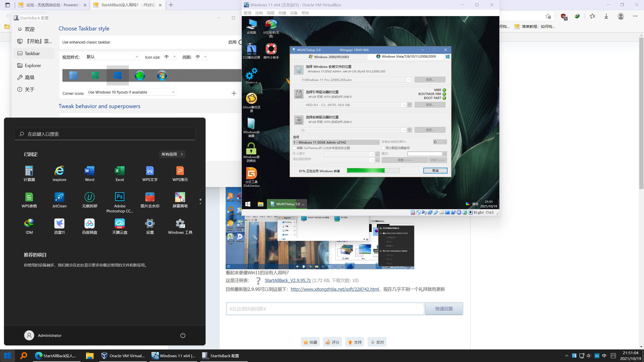The width and height of the screenshot is (644, 362).
Task: Launch the WPS文字 pinned app
Action: tap(150, 173)
